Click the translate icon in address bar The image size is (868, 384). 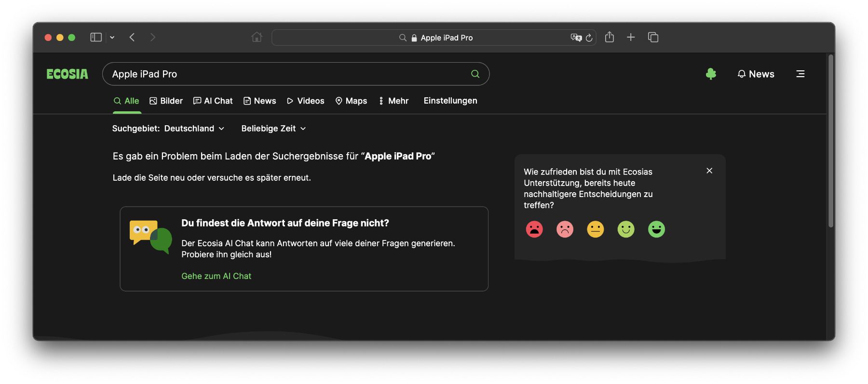(x=576, y=38)
